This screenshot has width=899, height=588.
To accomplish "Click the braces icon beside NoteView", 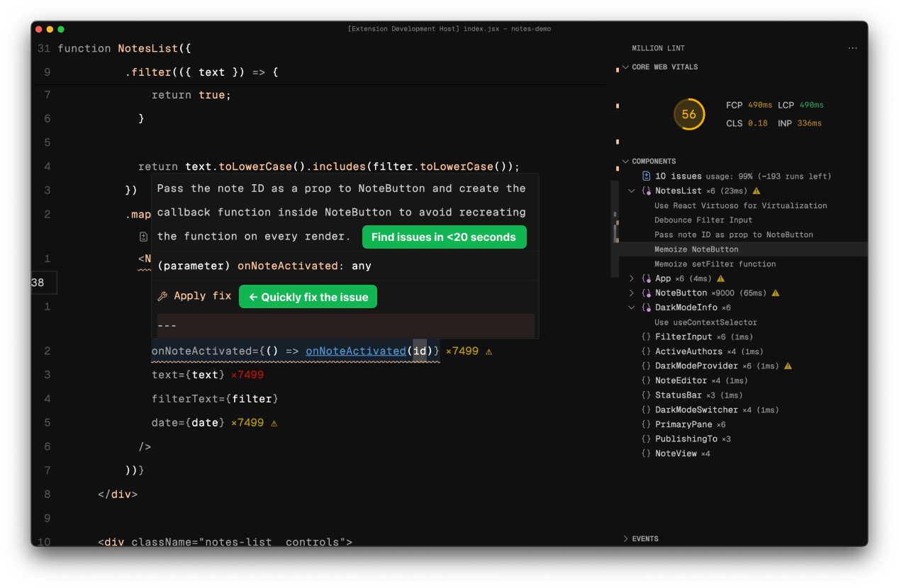I will pyautogui.click(x=646, y=453).
